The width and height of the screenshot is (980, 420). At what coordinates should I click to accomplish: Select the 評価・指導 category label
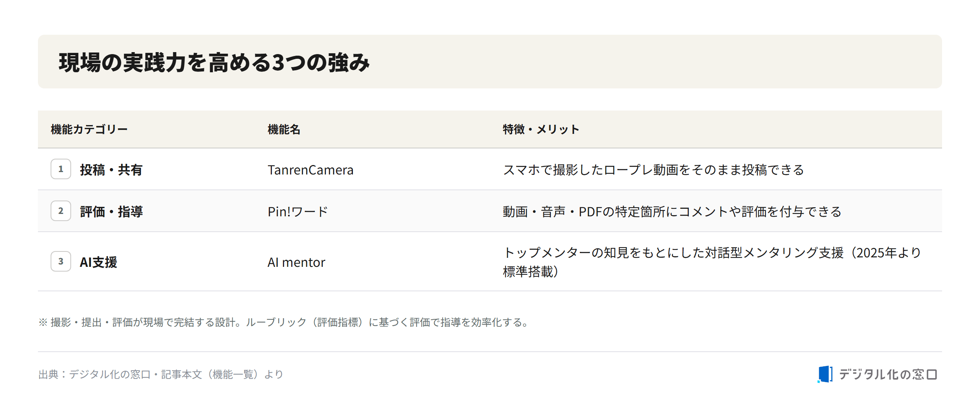(x=111, y=212)
